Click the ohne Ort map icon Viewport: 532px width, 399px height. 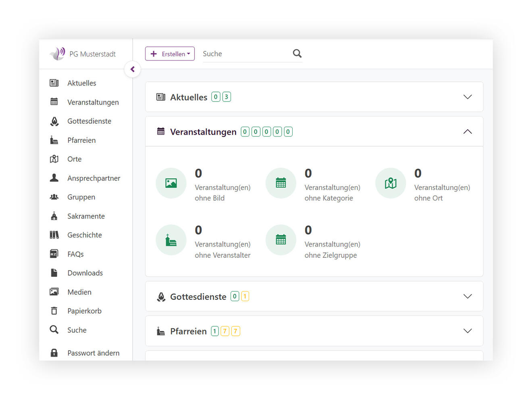pyautogui.click(x=391, y=183)
